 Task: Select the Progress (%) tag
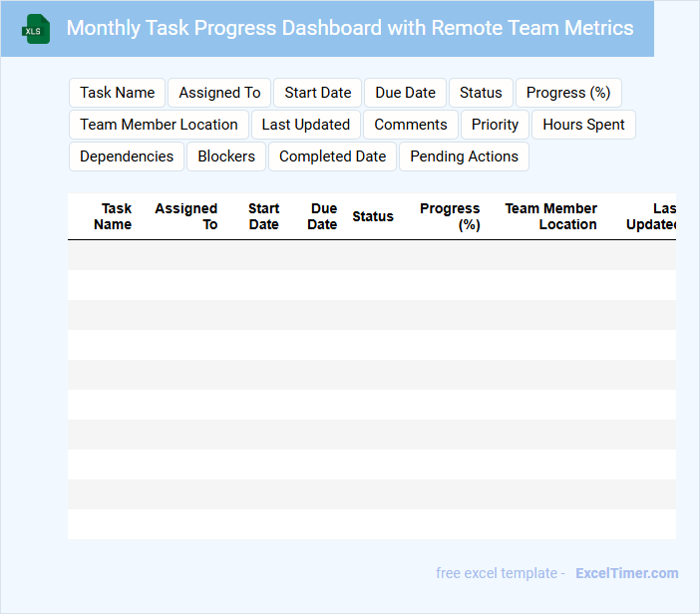pos(567,93)
